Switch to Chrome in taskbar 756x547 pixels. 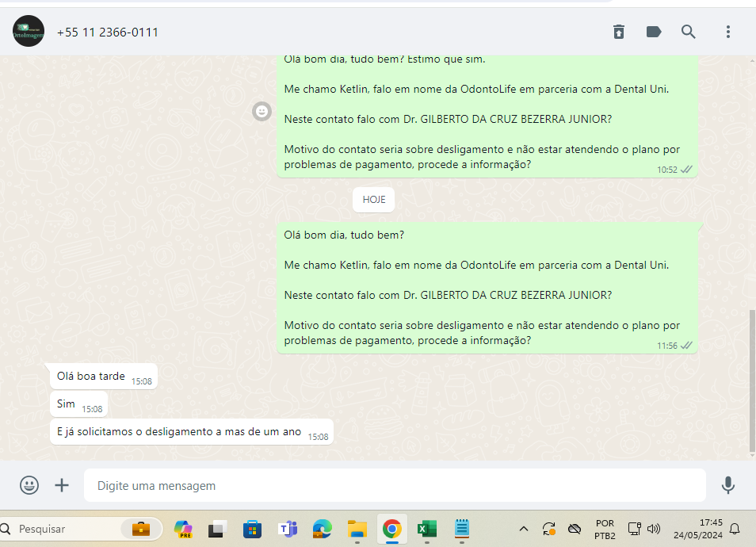pos(392,529)
